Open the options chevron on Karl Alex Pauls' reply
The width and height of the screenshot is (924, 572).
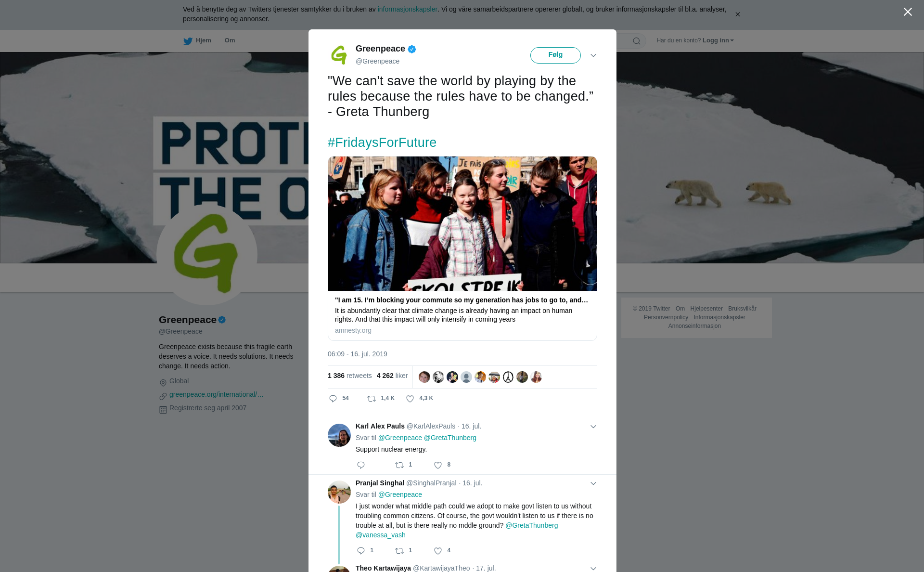tap(593, 427)
